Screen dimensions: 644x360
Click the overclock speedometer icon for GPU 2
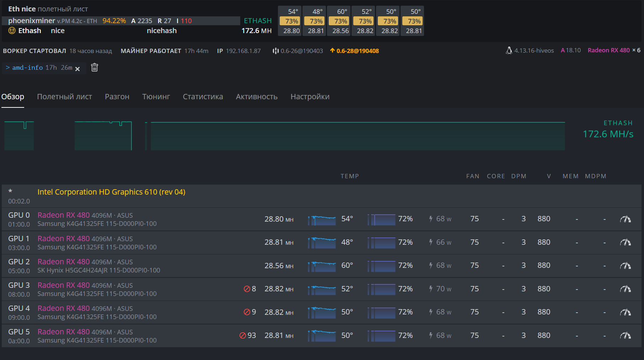pos(625,266)
